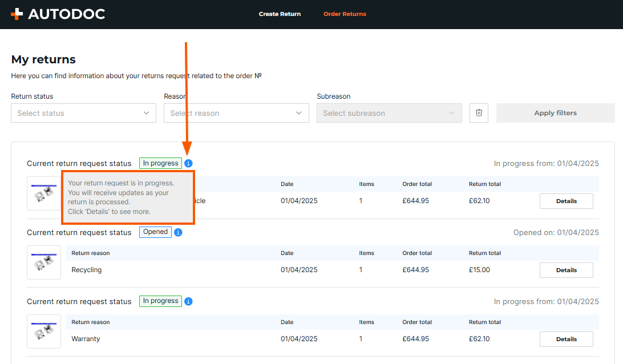The width and height of the screenshot is (623, 364).
Task: Click info icon in the Warranty return header
Action: [x=188, y=301]
